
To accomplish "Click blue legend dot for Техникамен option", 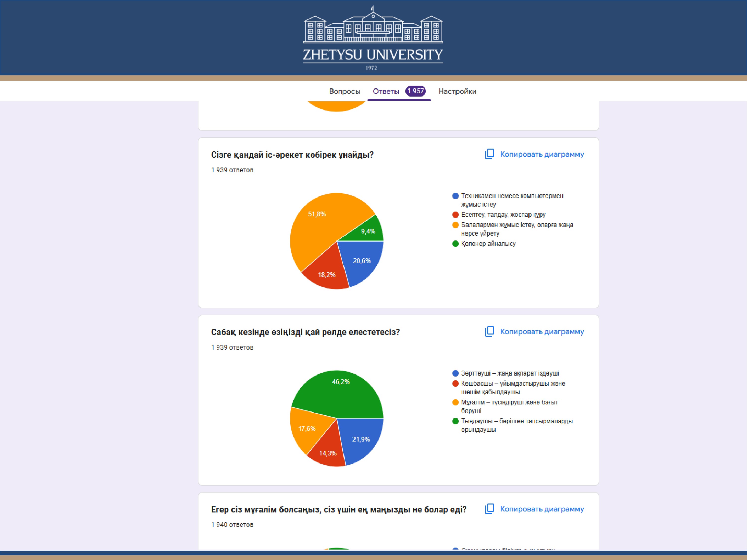I will coord(455,196).
